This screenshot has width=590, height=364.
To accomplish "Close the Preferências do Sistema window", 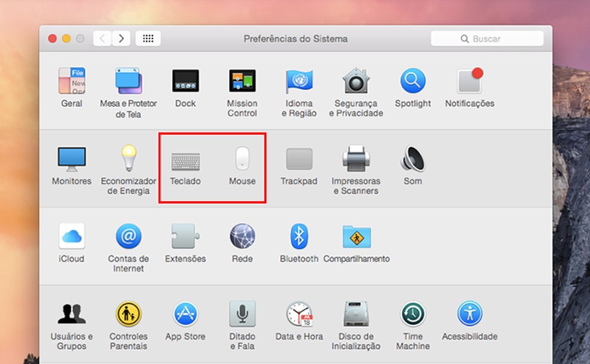I will point(52,38).
